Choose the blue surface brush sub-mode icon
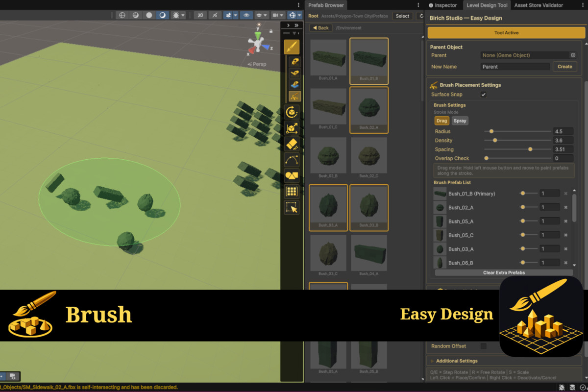 (x=294, y=85)
